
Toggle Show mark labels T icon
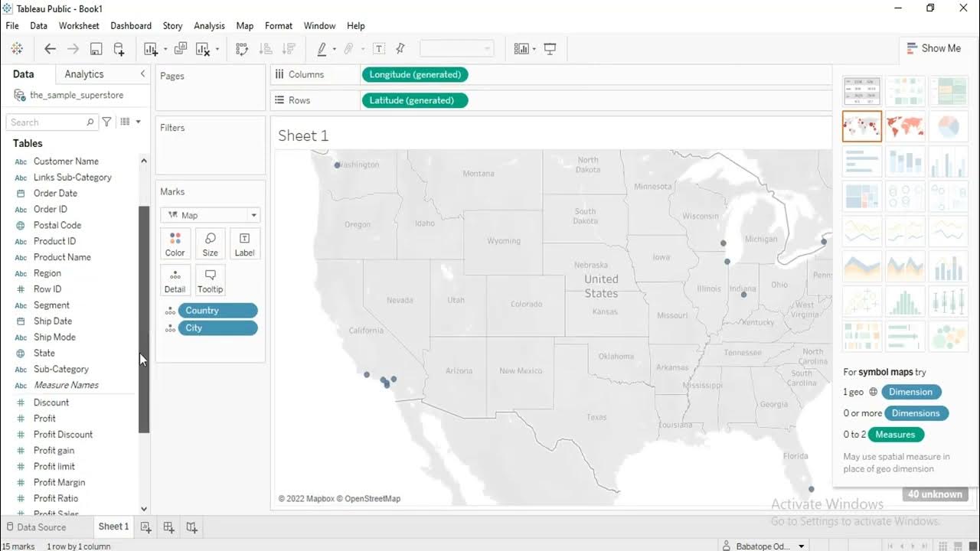pos(378,49)
